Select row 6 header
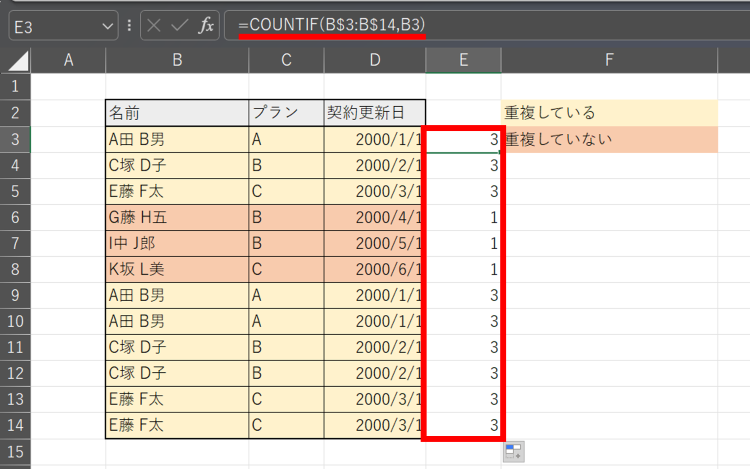This screenshot has height=469, width=750. click(x=15, y=218)
